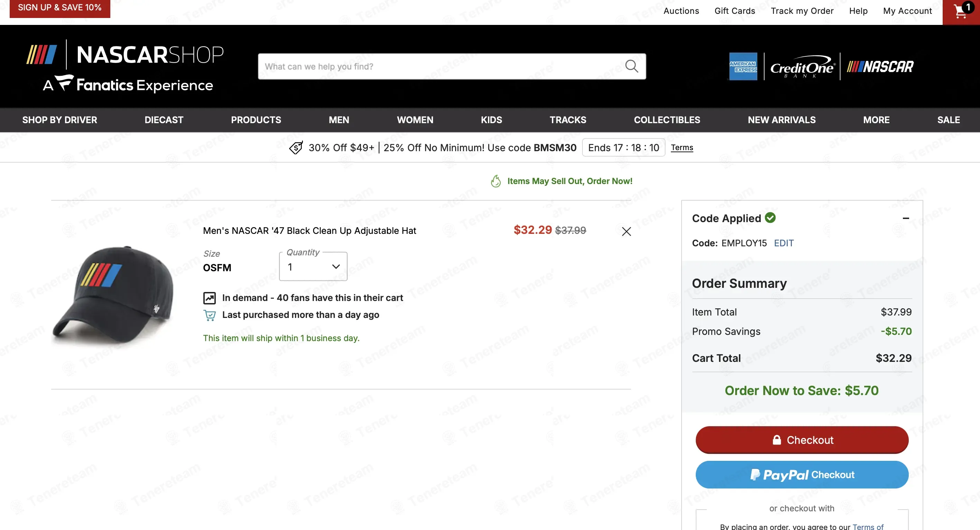
Task: Click the American Express logo
Action: [x=743, y=66]
